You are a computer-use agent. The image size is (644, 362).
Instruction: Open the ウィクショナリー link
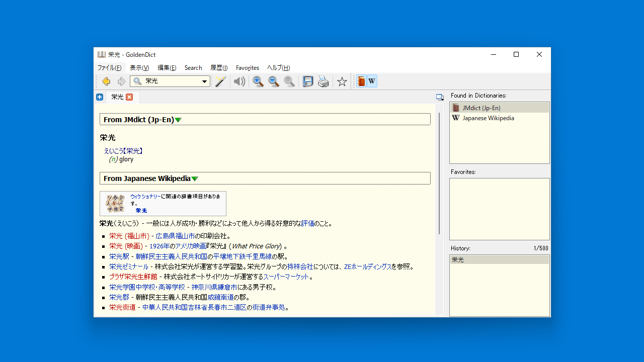pos(145,197)
